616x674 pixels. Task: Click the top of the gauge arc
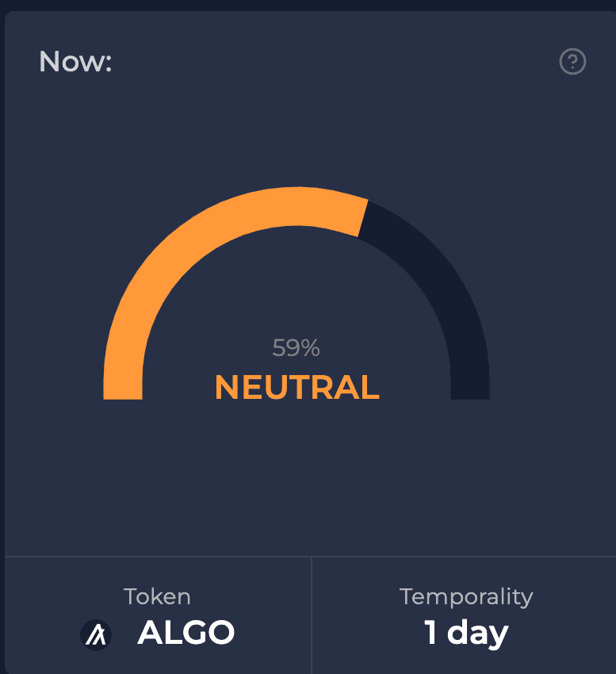(297, 206)
